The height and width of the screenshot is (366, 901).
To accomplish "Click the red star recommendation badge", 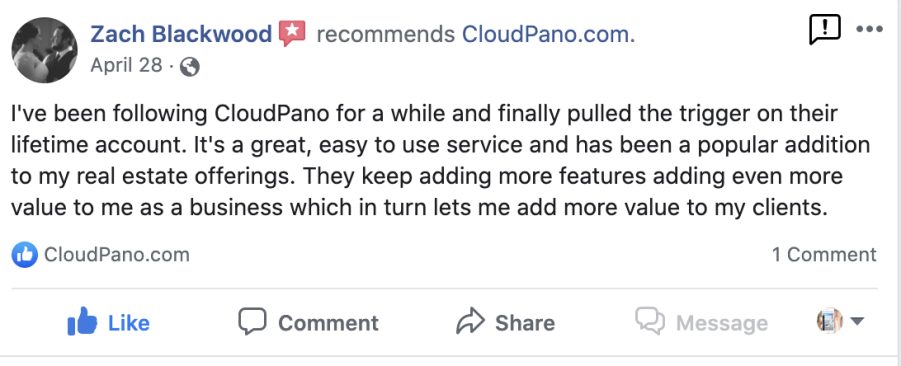I will (x=292, y=34).
